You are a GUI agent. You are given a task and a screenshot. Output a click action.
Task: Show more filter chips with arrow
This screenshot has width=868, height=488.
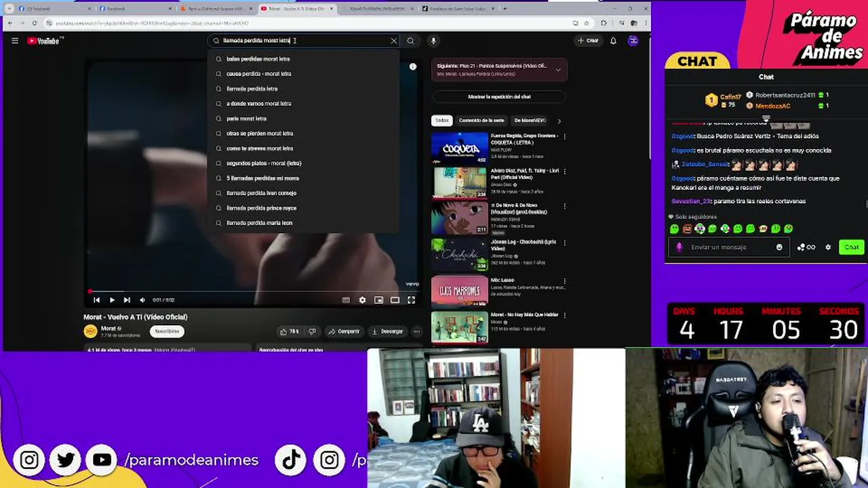tap(559, 121)
